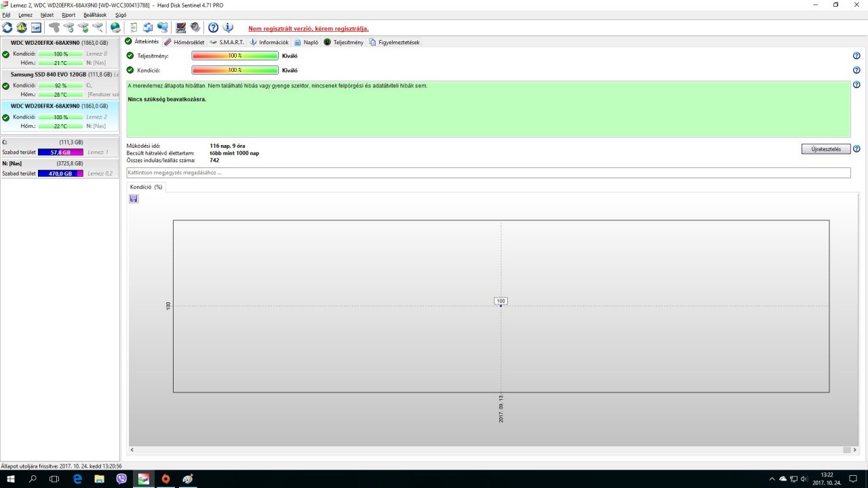Click the graph scrollbar left arrow
Screen dimensions: 868x488
pos(132,450)
